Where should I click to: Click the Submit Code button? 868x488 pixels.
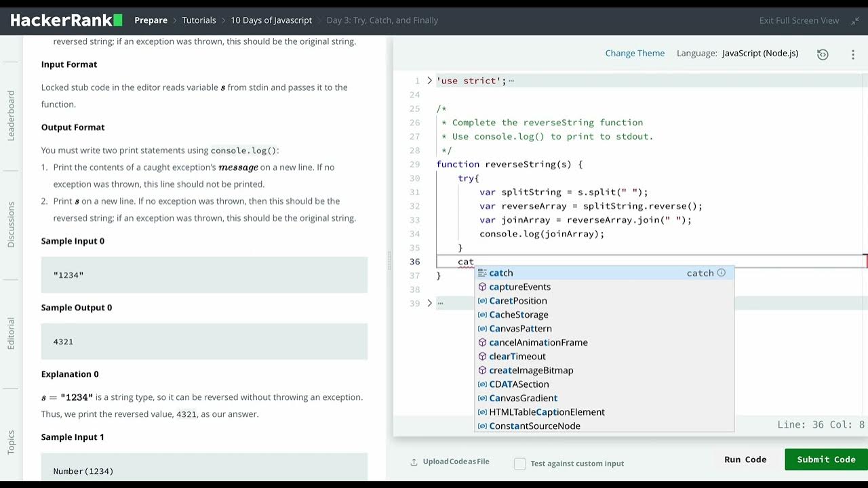[x=827, y=460]
